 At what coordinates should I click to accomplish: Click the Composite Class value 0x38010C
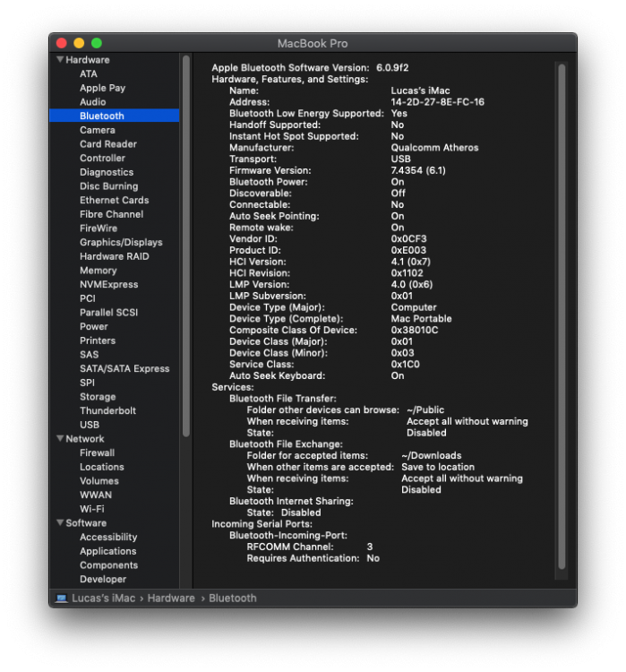pos(415,330)
